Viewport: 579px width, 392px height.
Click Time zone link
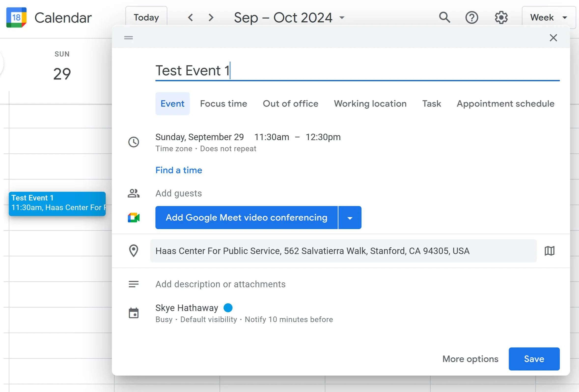pyautogui.click(x=174, y=149)
